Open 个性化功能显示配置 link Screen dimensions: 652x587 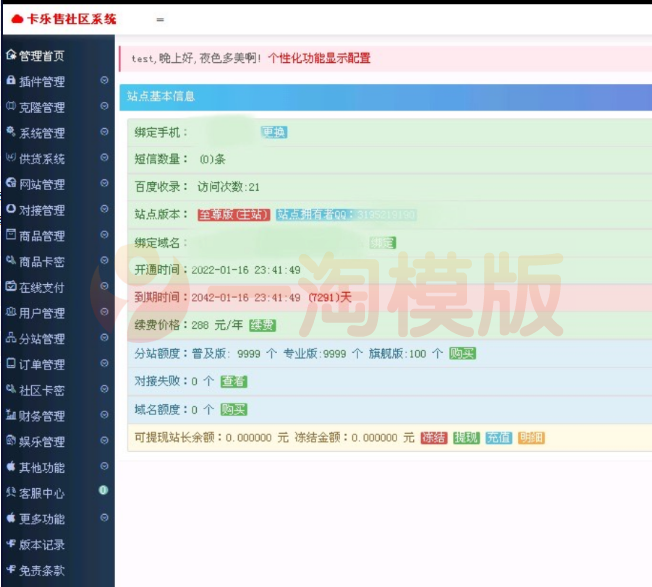tap(319, 58)
